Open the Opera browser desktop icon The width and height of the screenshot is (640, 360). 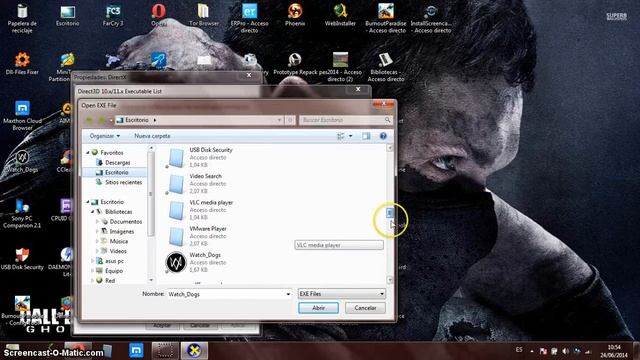(159, 16)
